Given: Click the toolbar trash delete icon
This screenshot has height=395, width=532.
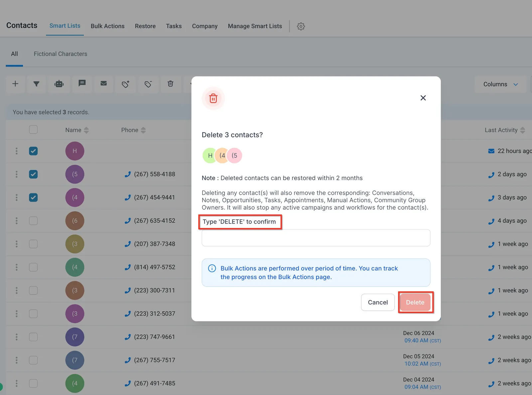Looking at the screenshot, I should [x=170, y=84].
